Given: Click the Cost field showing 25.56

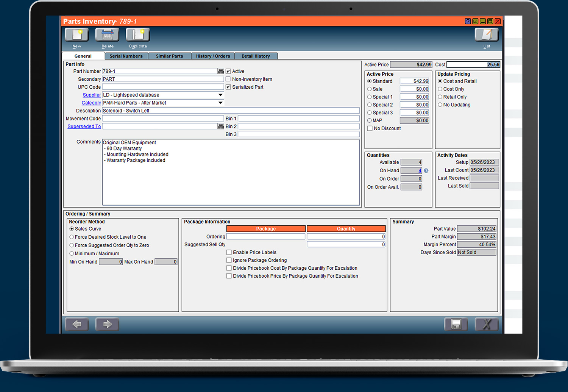Looking at the screenshot, I should click(x=473, y=65).
